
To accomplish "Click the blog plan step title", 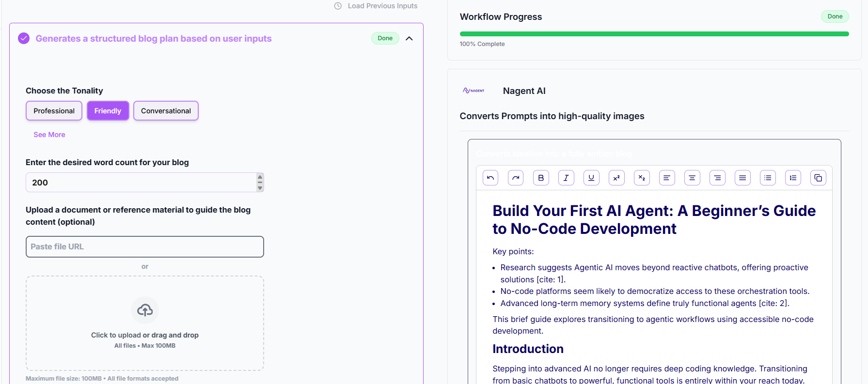I will click(154, 38).
